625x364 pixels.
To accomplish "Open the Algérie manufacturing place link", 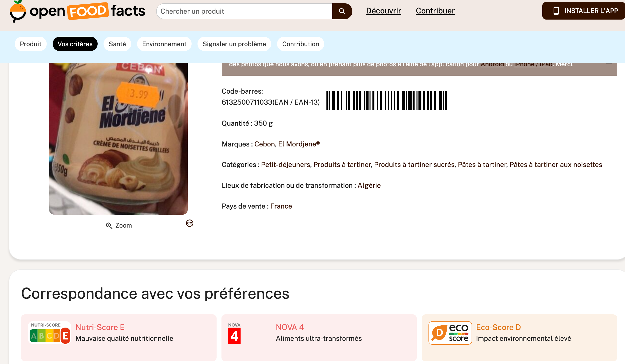I will pos(369,185).
